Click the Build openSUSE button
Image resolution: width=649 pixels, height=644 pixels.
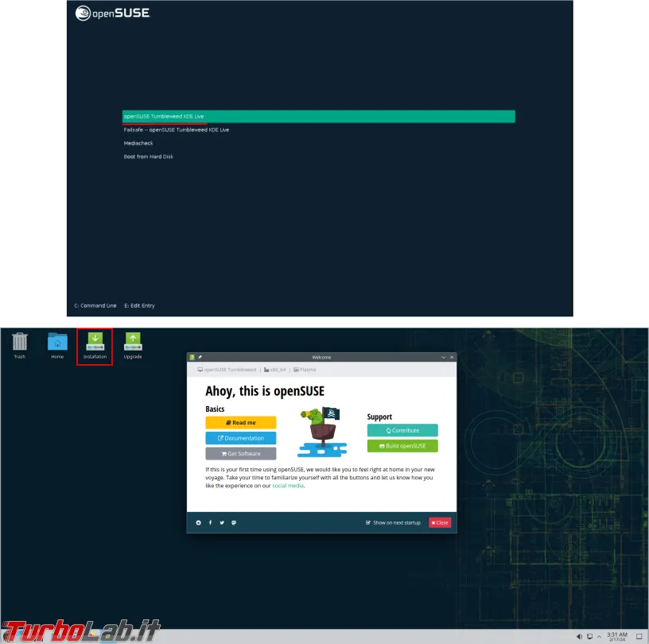coord(402,446)
